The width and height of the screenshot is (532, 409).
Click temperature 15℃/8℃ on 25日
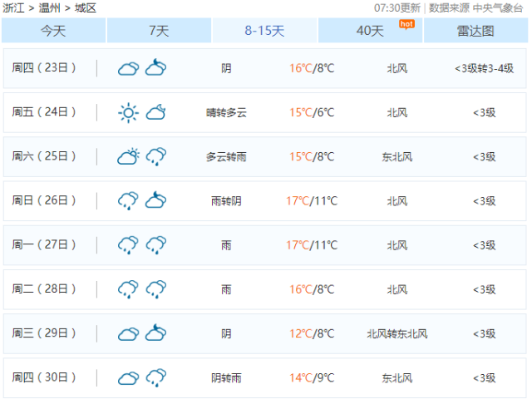tap(312, 156)
